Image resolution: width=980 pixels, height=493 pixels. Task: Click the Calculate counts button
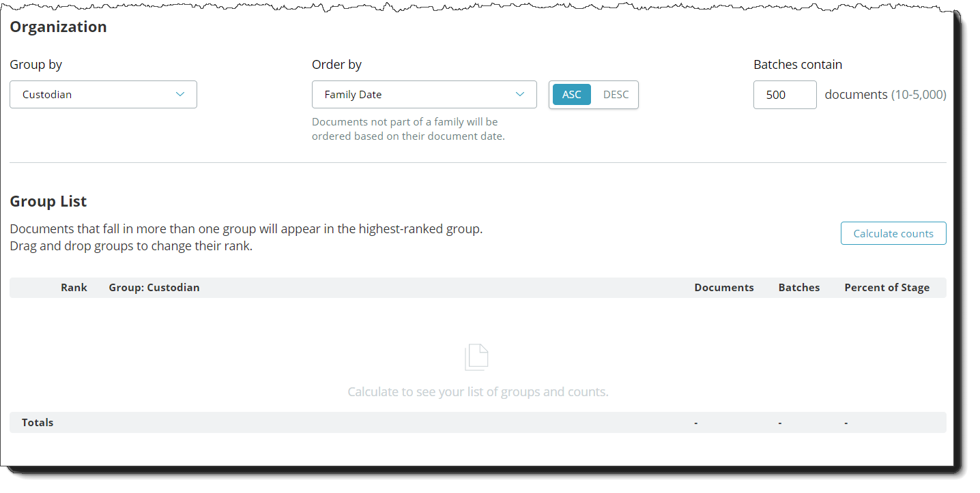893,233
